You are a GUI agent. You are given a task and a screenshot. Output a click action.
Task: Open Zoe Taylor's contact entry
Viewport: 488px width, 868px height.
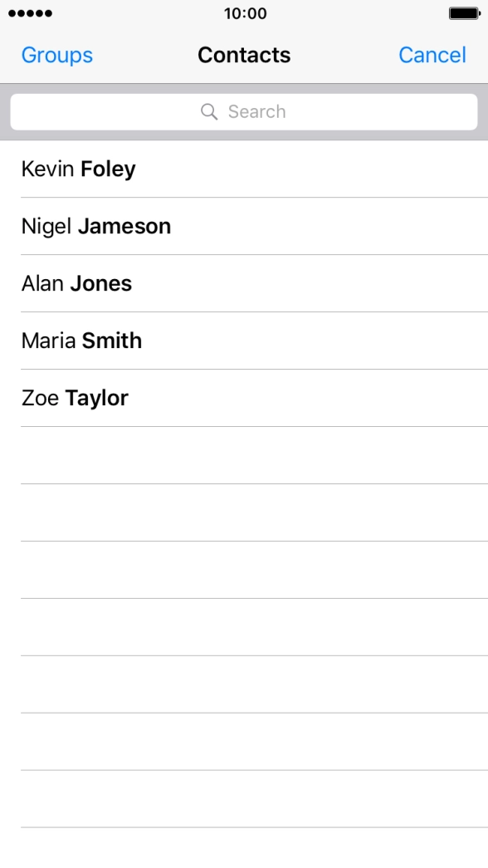tap(244, 398)
